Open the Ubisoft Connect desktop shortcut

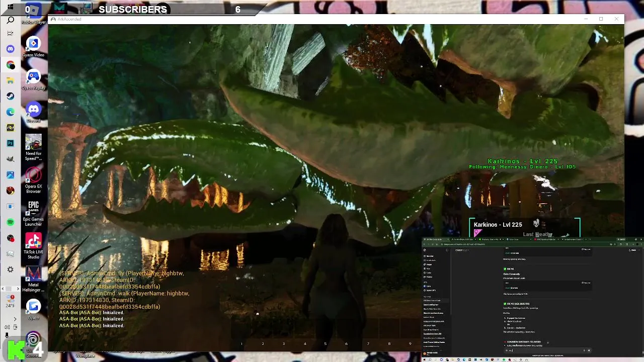tap(33, 344)
